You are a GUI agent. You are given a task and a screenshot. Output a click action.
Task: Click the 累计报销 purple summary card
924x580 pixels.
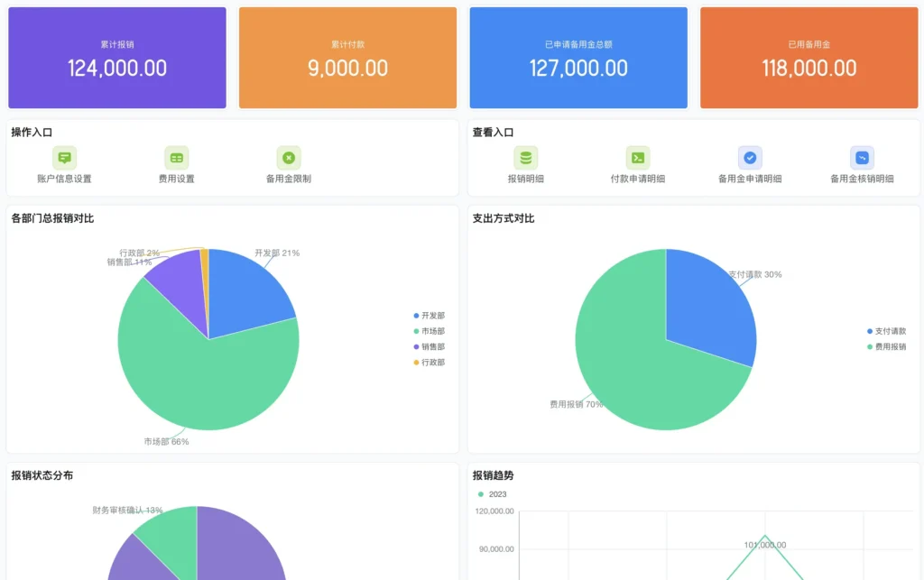[x=117, y=58]
